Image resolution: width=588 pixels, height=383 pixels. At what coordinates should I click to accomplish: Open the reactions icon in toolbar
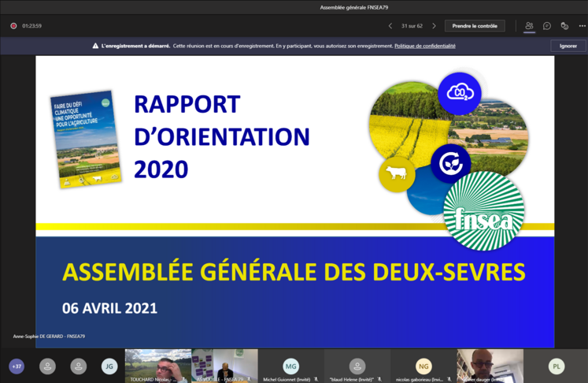[564, 26]
